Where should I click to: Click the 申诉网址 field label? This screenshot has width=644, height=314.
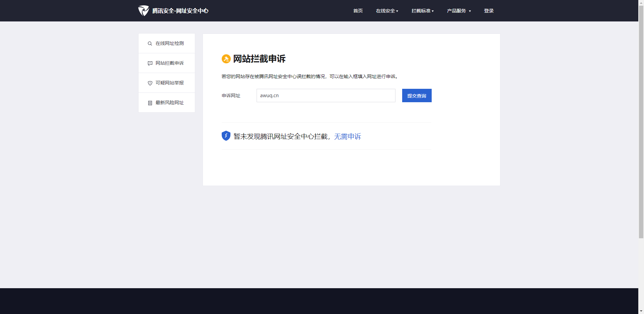pos(231,96)
